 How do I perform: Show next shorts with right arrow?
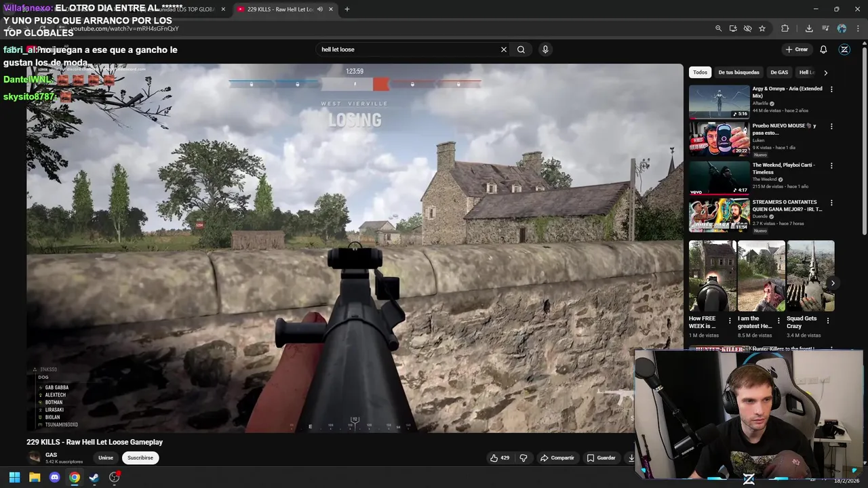tap(833, 283)
